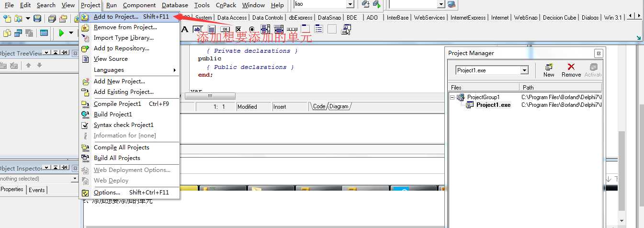Switch to the dbExpress palette tab
Viewport: 644px width, 228px height.
click(x=300, y=18)
